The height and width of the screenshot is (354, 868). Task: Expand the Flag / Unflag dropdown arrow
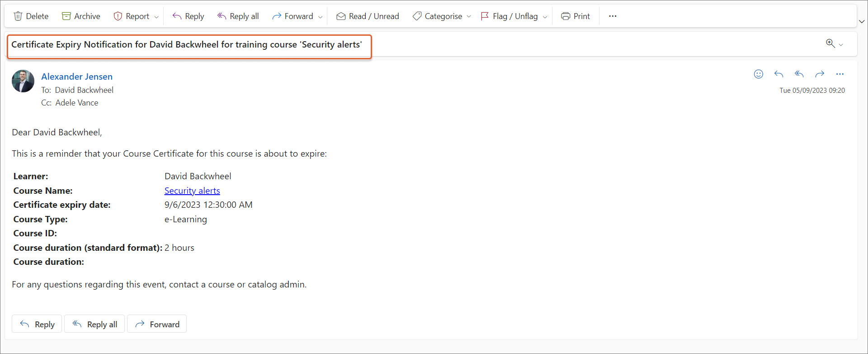[545, 17]
